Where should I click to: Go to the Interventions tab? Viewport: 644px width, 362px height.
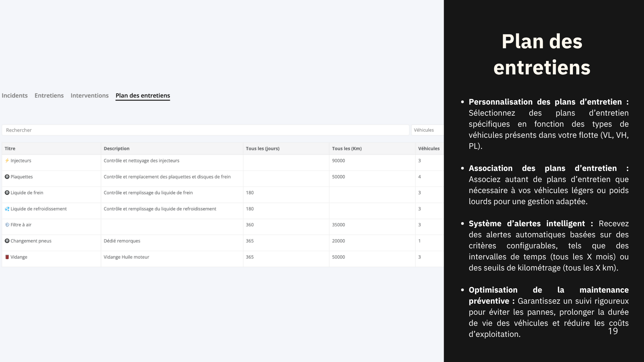[90, 96]
